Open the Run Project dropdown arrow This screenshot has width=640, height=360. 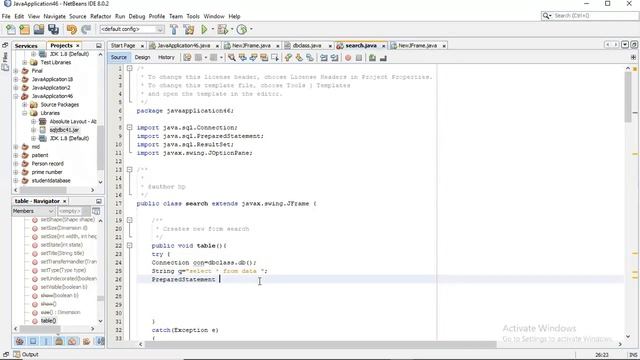212,29
